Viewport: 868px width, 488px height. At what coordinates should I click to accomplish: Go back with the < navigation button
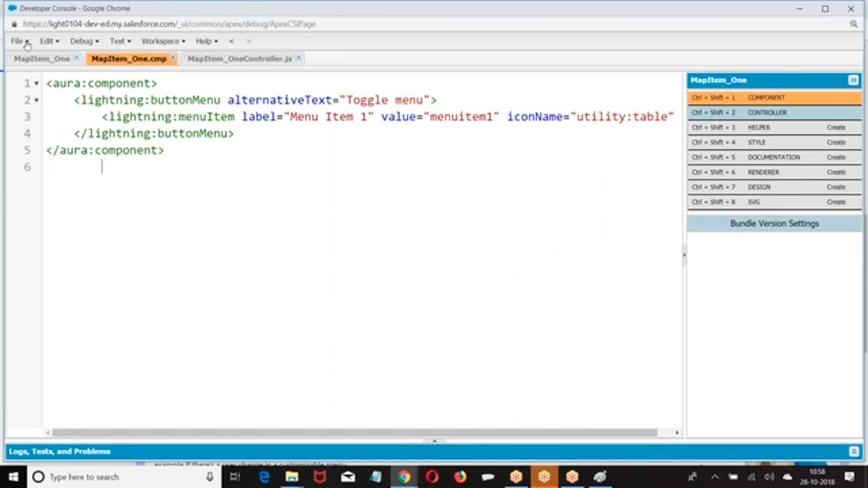(x=231, y=41)
